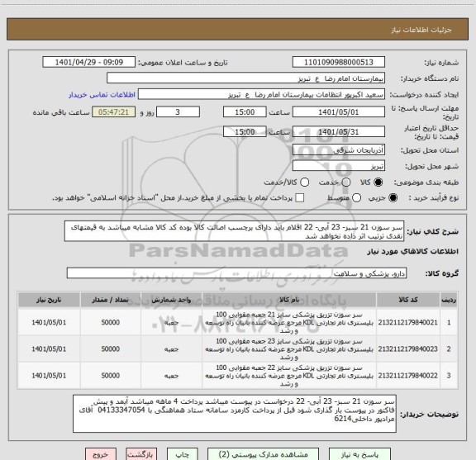
Task: Click date 1401/05/01 in table row 3
Action: click(49, 376)
